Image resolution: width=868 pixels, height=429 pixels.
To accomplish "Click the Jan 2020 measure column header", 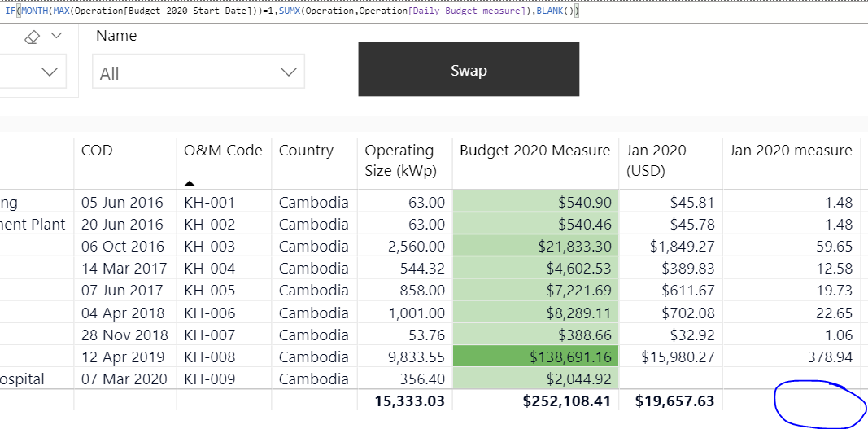I will tap(791, 151).
